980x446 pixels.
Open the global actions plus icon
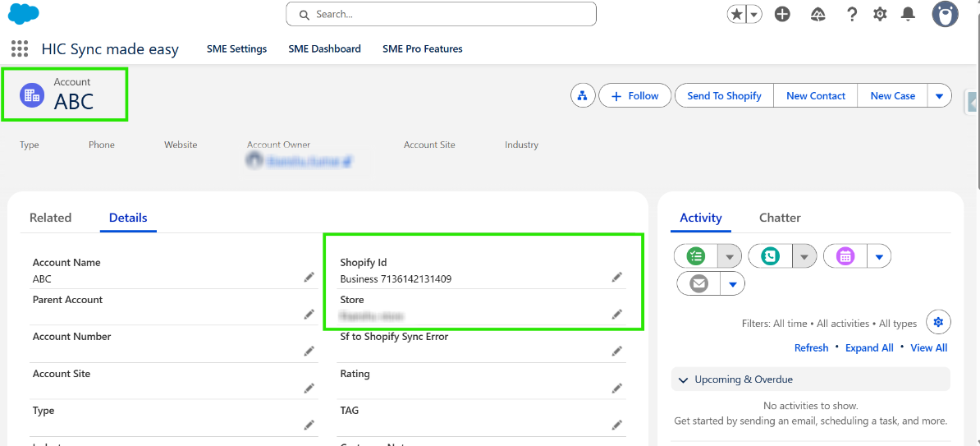(782, 14)
